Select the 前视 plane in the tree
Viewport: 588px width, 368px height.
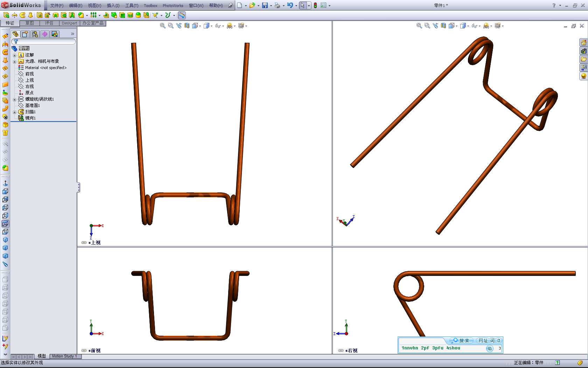point(29,74)
